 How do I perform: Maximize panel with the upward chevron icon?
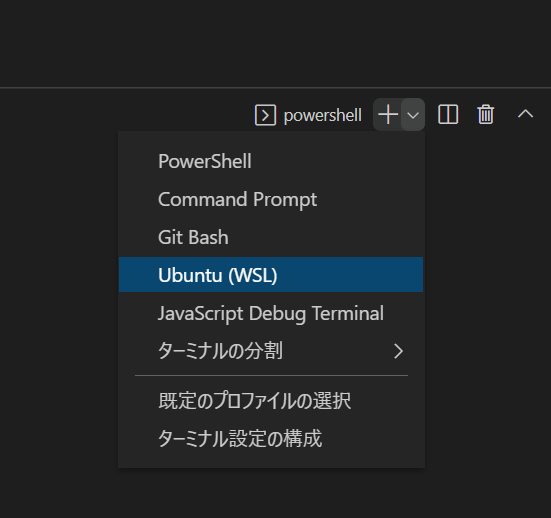click(x=525, y=114)
